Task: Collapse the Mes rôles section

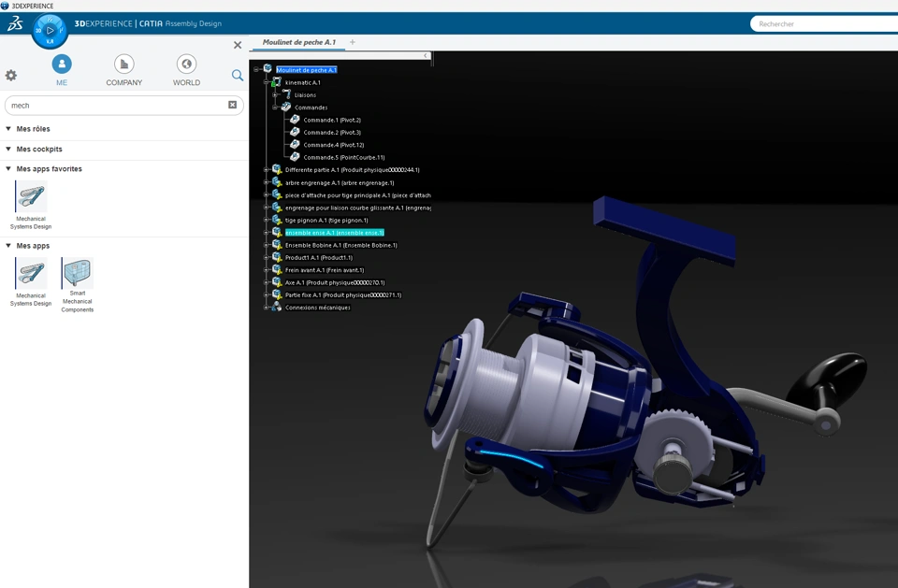Action: click(8, 129)
